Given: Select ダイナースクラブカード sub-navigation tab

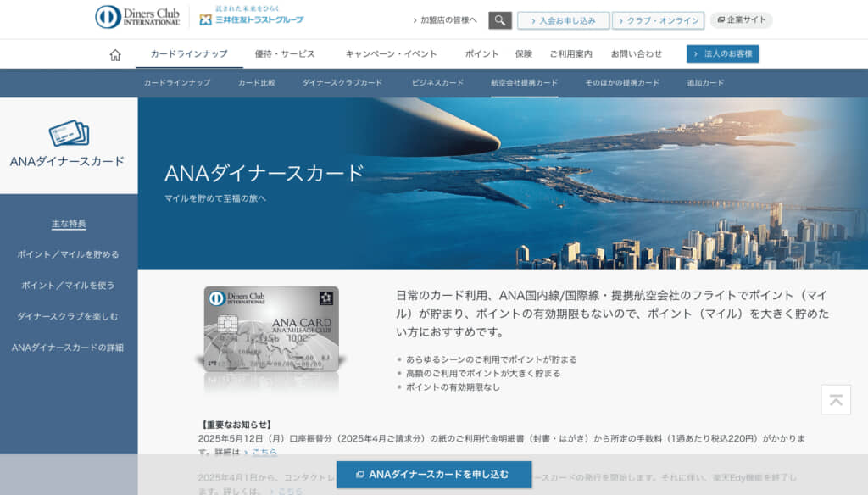Looking at the screenshot, I should click(x=342, y=83).
